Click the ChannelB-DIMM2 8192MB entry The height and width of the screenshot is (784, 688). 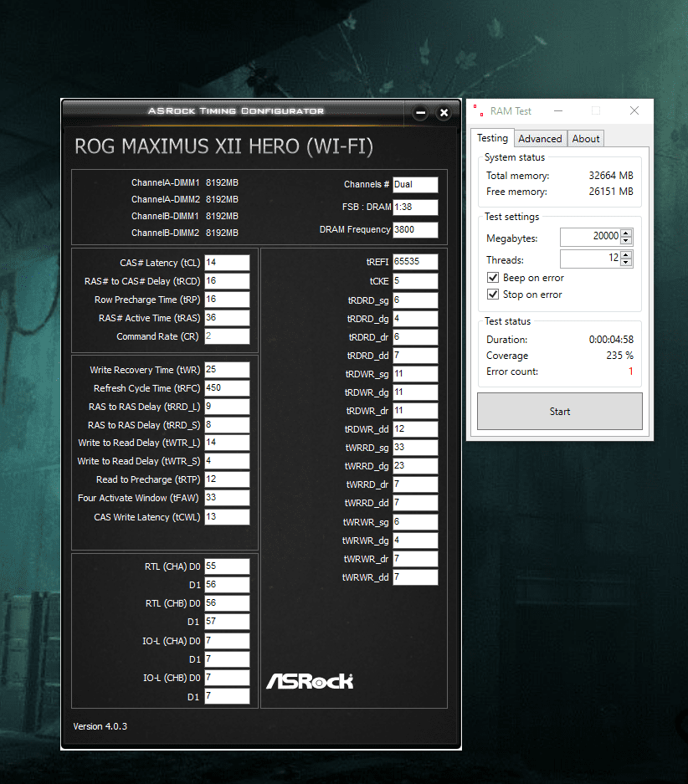[184, 233]
